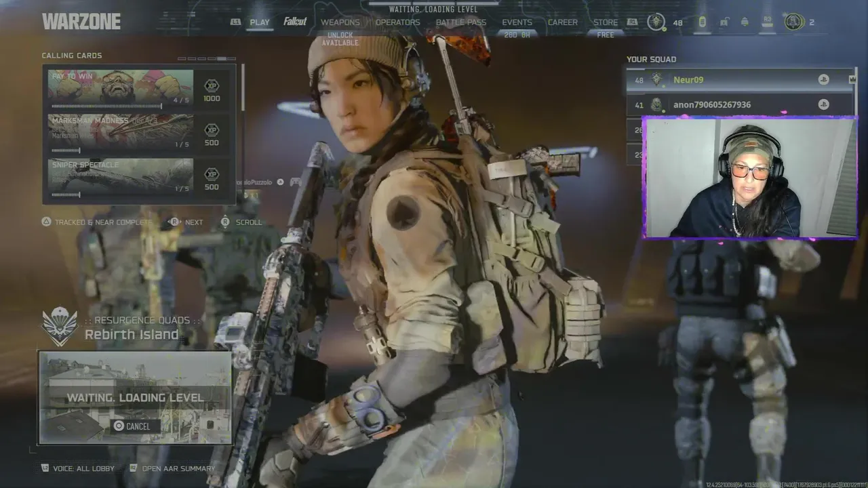The image size is (868, 488).
Task: Click the YOUR SQUAD heading
Action: click(651, 60)
